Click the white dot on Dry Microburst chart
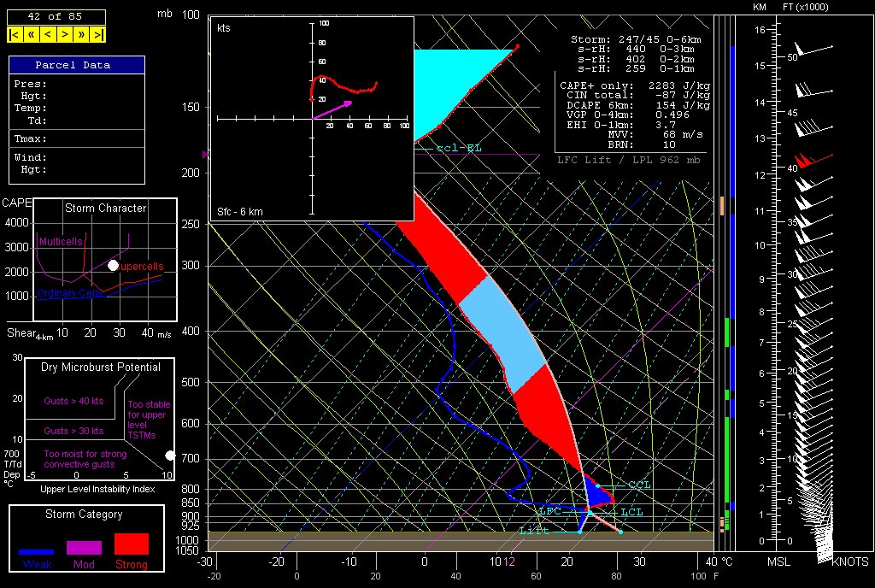This screenshot has width=875, height=588. 170,456
